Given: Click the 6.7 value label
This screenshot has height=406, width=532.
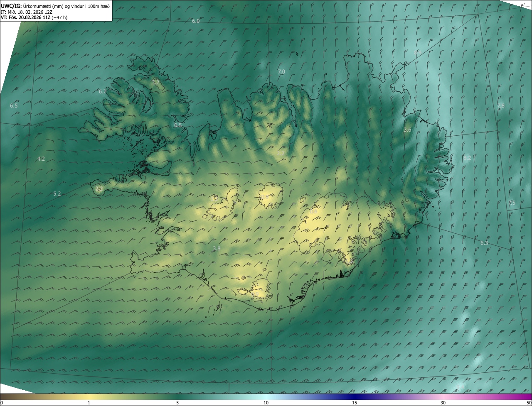Looking at the screenshot, I should (x=103, y=92).
